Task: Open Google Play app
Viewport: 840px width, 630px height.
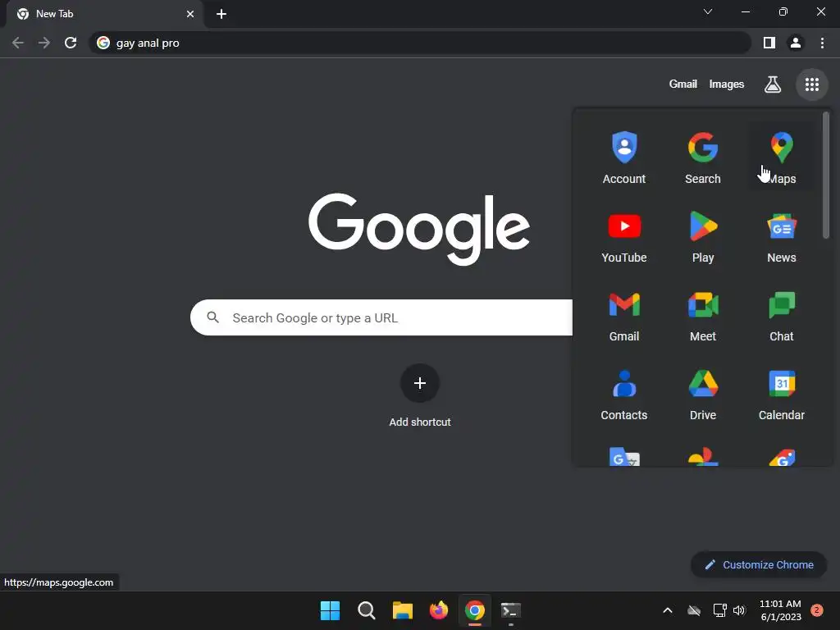Action: (702, 236)
